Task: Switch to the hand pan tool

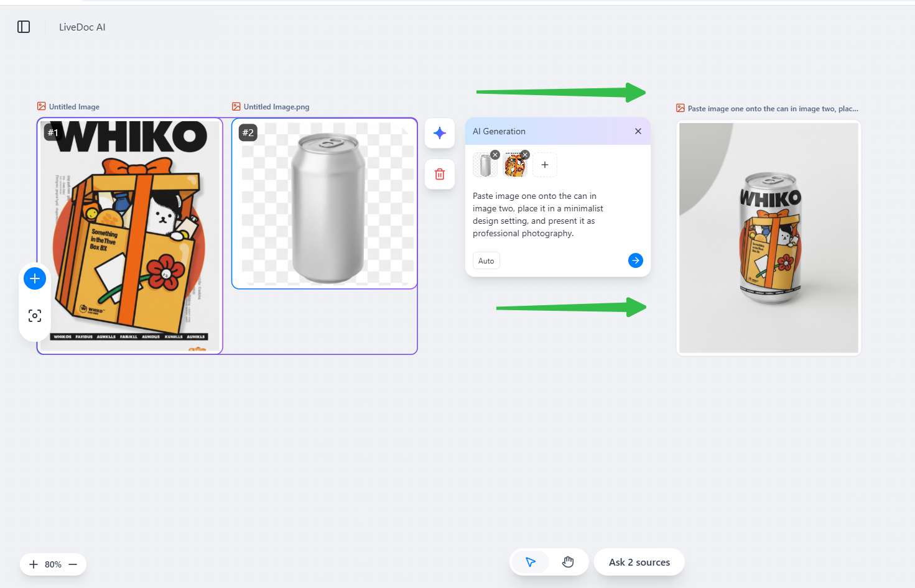Action: [x=567, y=561]
